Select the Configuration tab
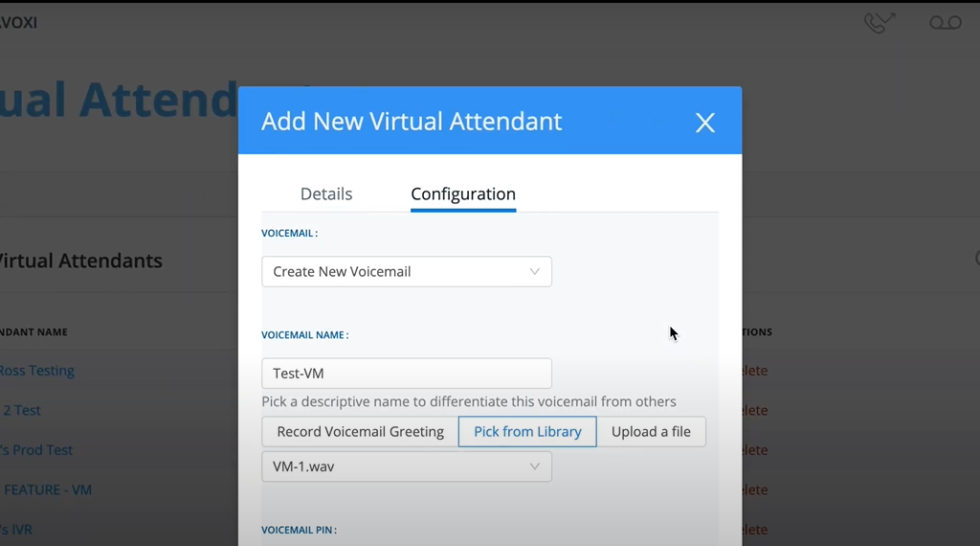This screenshot has height=546, width=980. click(x=463, y=193)
